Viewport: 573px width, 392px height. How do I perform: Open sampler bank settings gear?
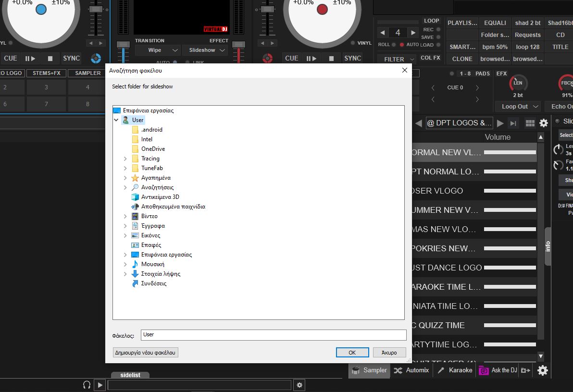(x=543, y=123)
